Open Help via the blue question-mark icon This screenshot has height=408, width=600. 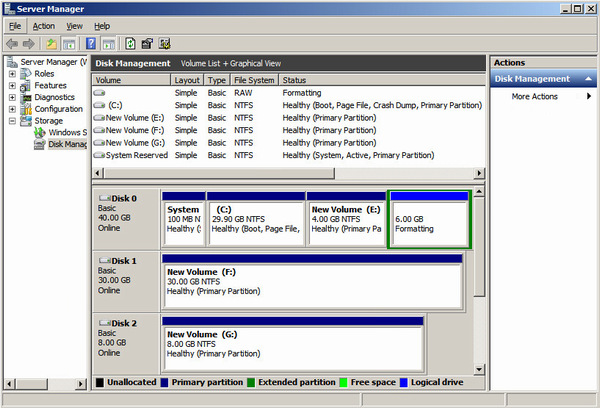[x=91, y=44]
